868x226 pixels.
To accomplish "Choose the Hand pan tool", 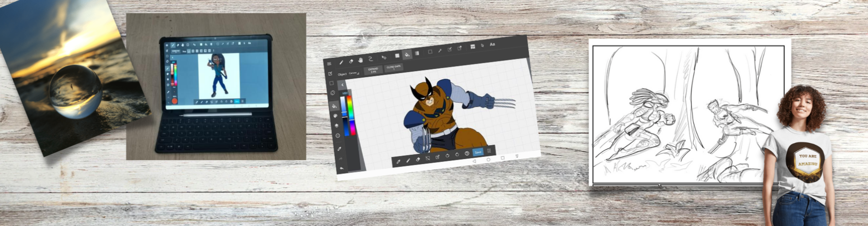I will 360,60.
